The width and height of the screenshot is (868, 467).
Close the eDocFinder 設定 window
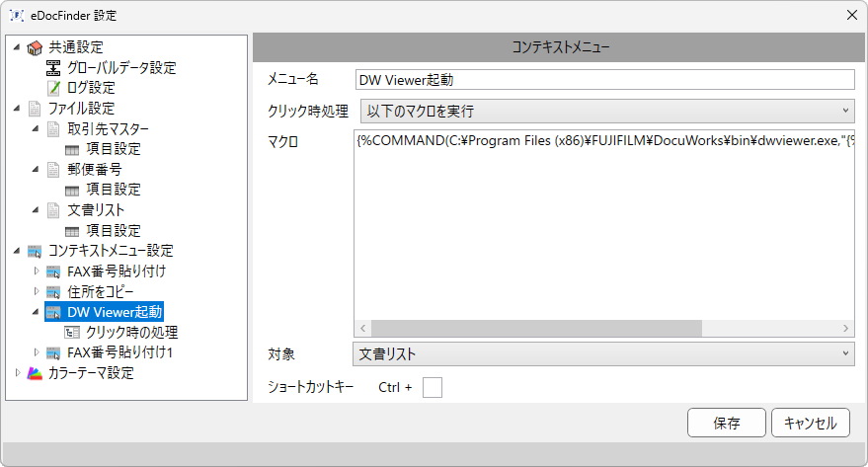pyautogui.click(x=852, y=15)
